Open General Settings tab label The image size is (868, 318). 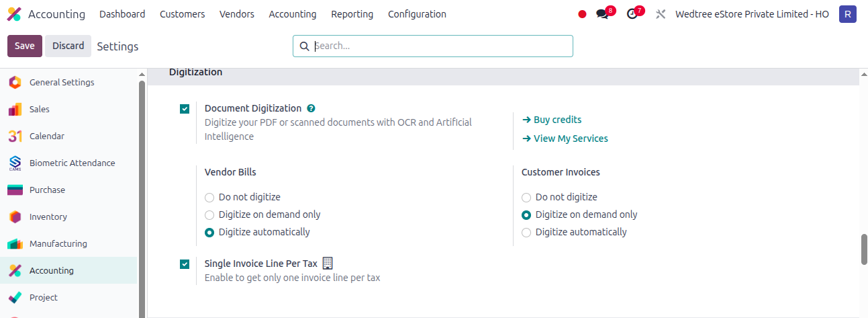coord(62,82)
